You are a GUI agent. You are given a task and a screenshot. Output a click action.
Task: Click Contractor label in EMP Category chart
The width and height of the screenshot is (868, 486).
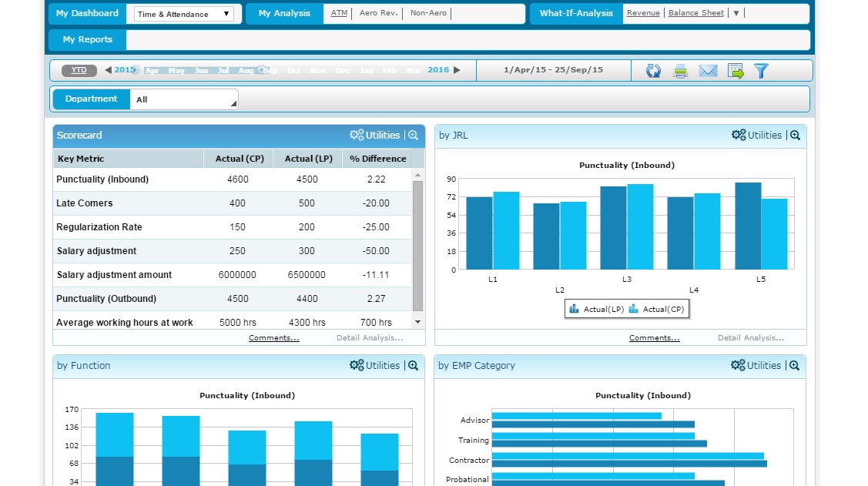(469, 460)
